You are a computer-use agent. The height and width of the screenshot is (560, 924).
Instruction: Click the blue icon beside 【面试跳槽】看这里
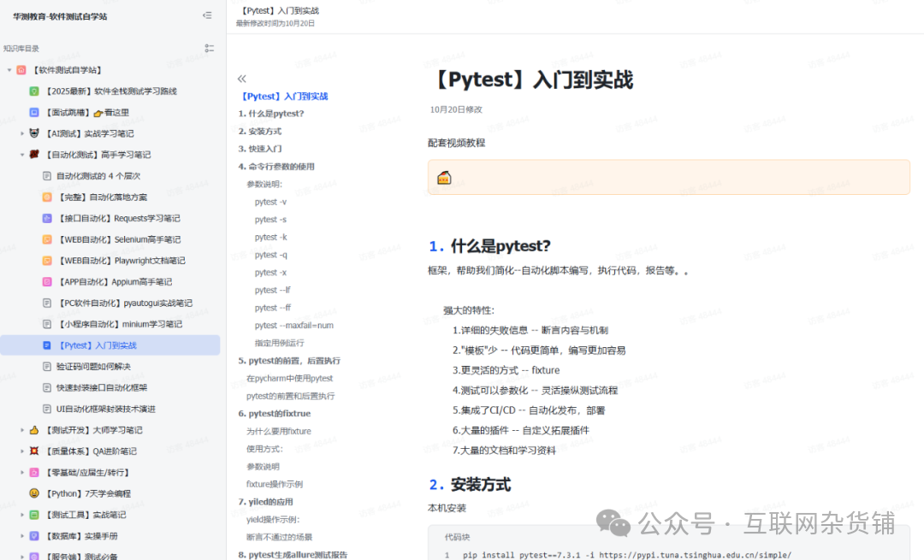33,112
